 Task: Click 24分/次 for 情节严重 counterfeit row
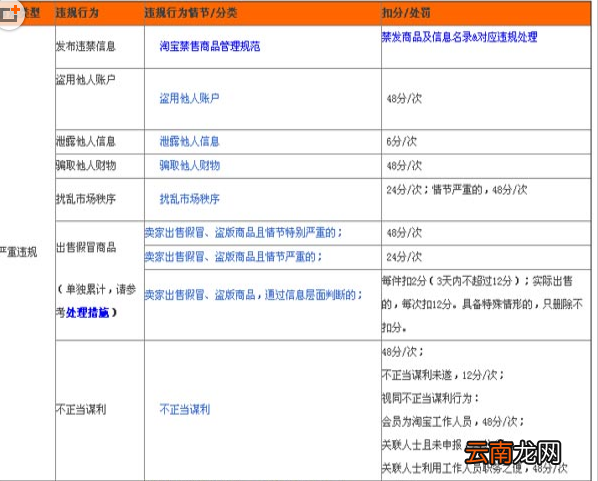pos(404,257)
